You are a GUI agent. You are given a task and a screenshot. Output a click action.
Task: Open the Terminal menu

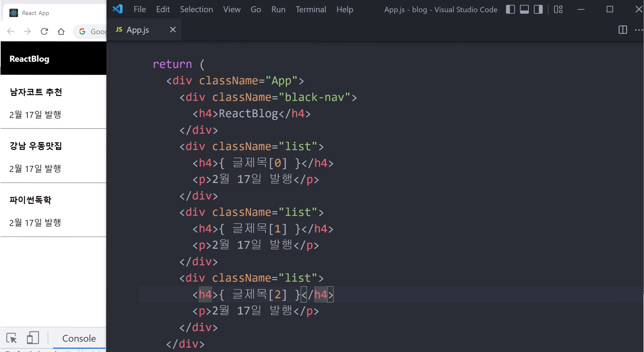[311, 10]
